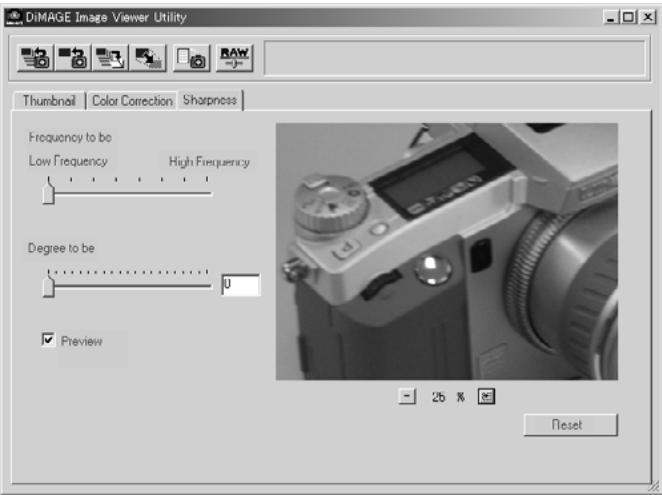Image resolution: width=662 pixels, height=495 pixels.
Task: Click the camera preview image
Action: (447, 251)
